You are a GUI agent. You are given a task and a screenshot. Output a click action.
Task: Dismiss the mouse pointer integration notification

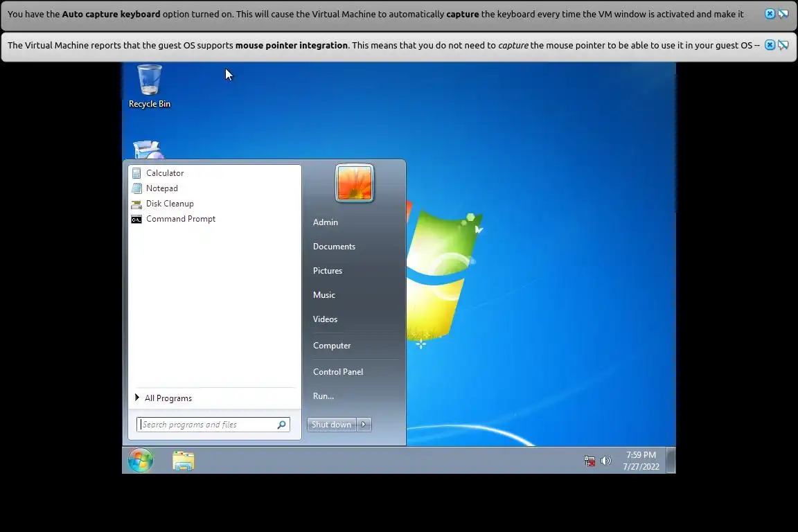coord(770,45)
